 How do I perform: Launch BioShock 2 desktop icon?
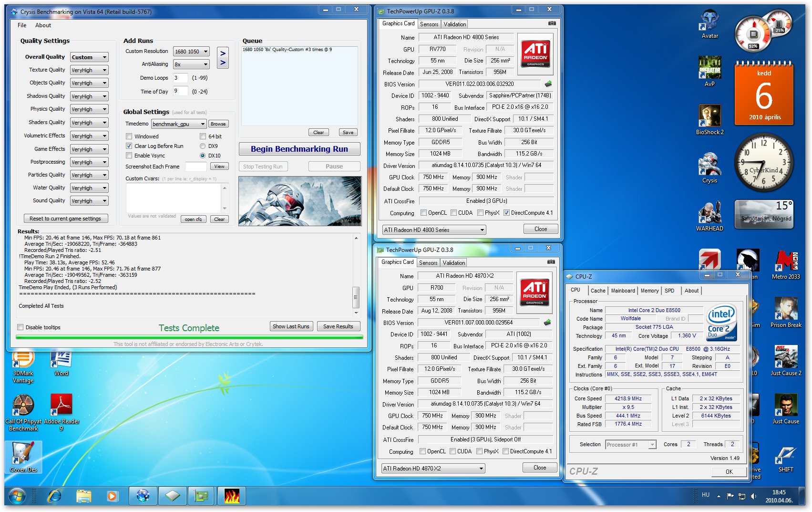click(x=709, y=120)
